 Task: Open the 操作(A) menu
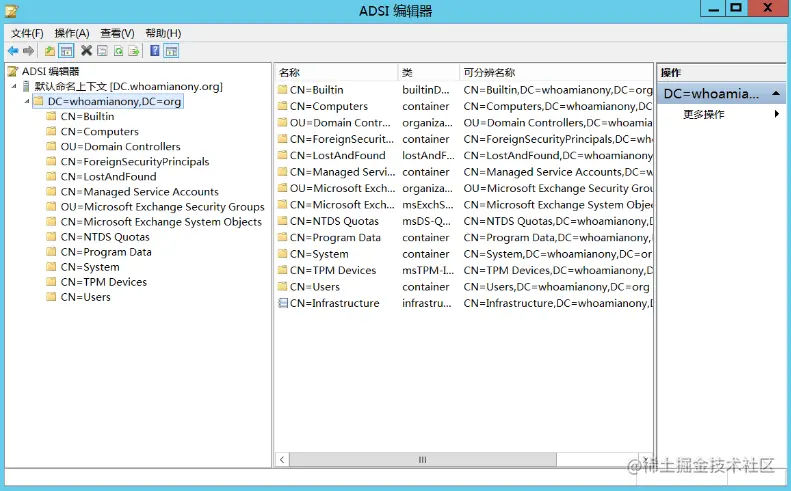pyautogui.click(x=72, y=33)
